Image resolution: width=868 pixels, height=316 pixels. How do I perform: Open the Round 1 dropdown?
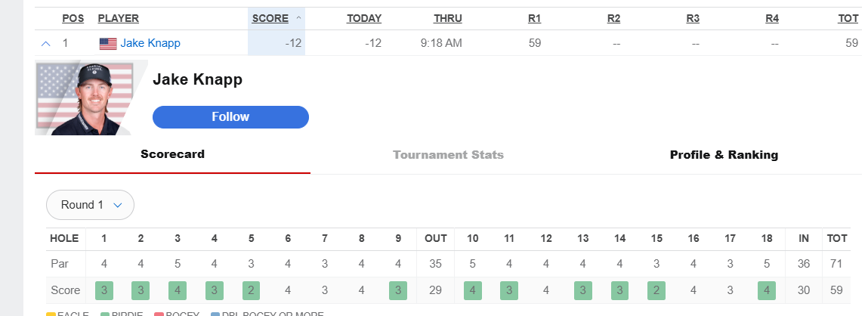pos(90,205)
